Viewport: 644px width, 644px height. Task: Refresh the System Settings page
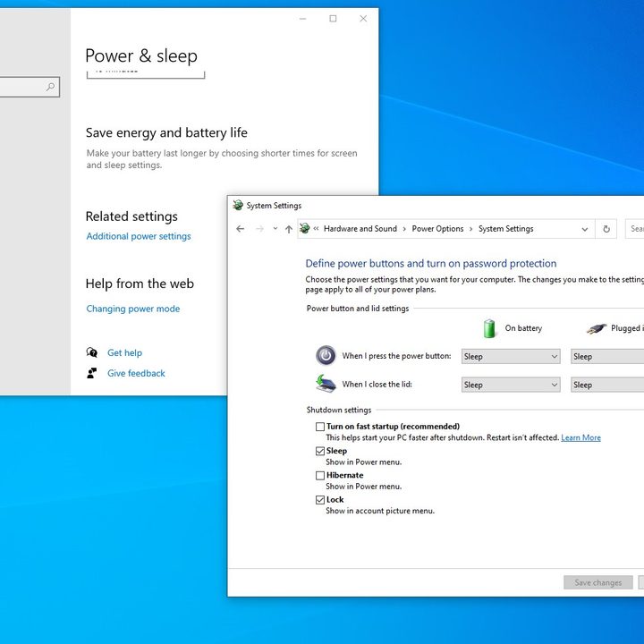(x=606, y=229)
